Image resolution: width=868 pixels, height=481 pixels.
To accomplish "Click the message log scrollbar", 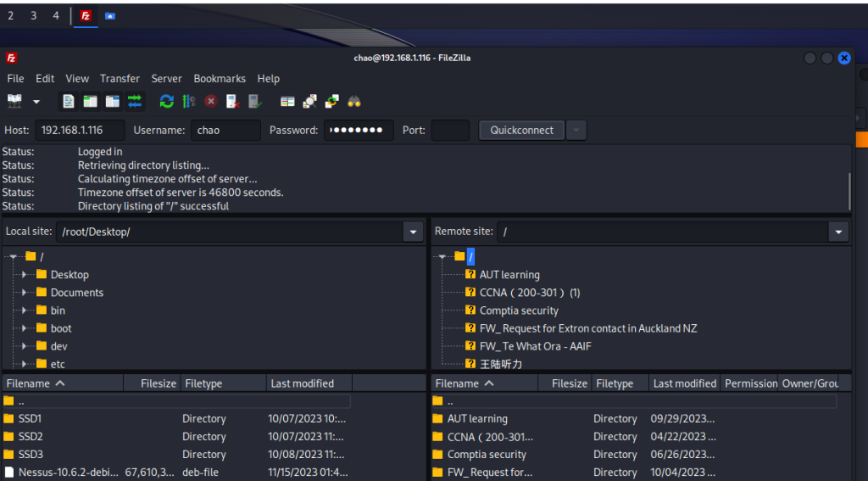I will pos(849,190).
